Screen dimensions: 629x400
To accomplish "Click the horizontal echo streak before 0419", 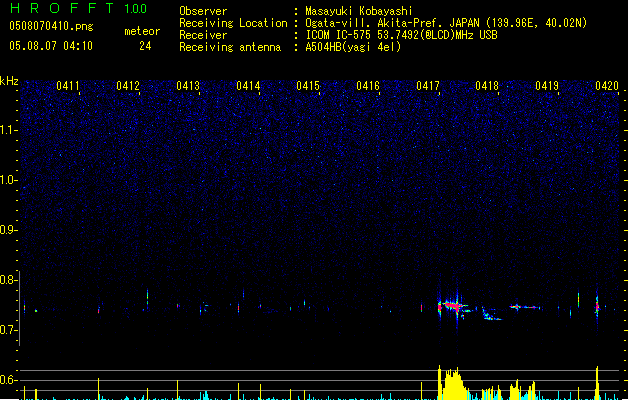I will pos(525,307).
